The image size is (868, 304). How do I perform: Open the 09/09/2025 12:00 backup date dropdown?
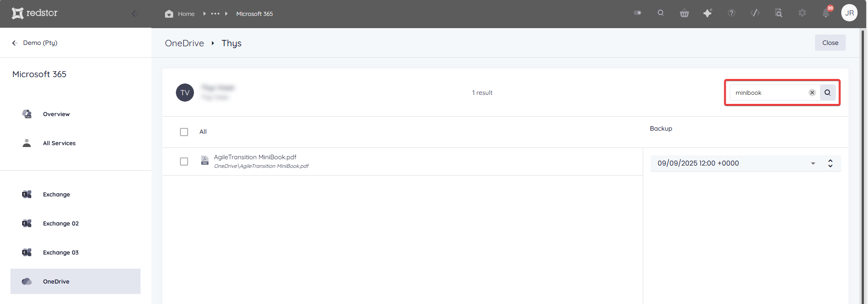(x=737, y=163)
